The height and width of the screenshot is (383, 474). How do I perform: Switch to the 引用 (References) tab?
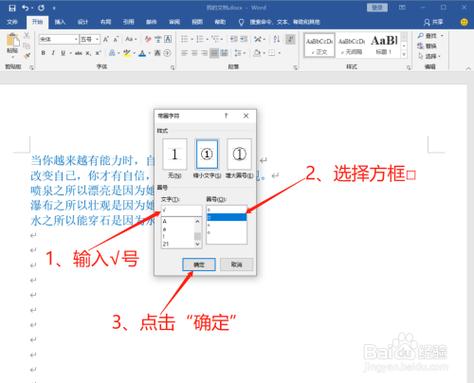tap(128, 22)
